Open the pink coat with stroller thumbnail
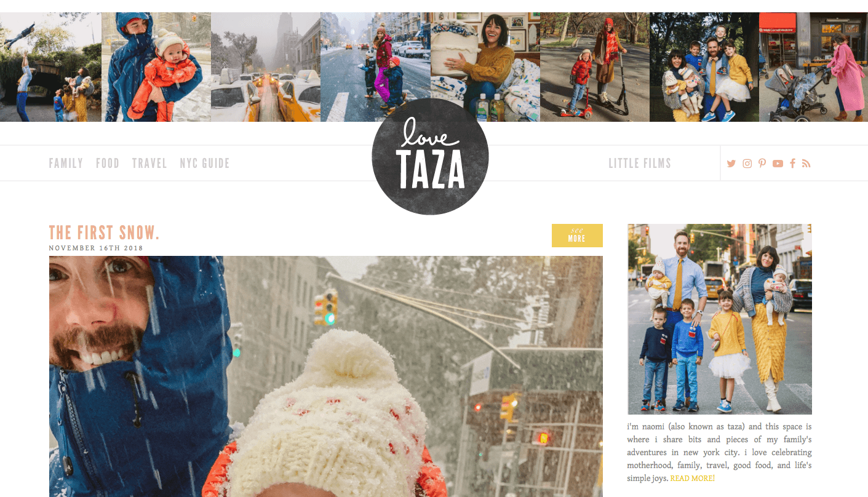Viewport: 868px width, 497px height. (813, 67)
